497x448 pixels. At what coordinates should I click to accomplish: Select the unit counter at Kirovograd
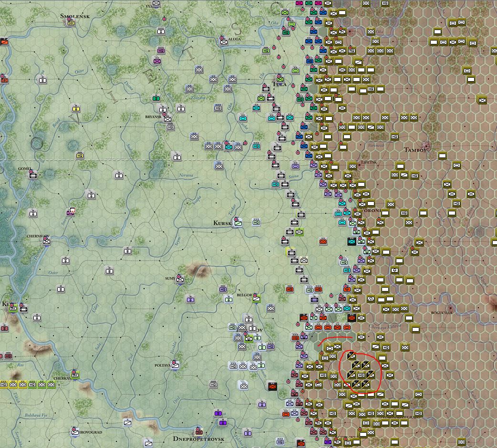click(75, 432)
